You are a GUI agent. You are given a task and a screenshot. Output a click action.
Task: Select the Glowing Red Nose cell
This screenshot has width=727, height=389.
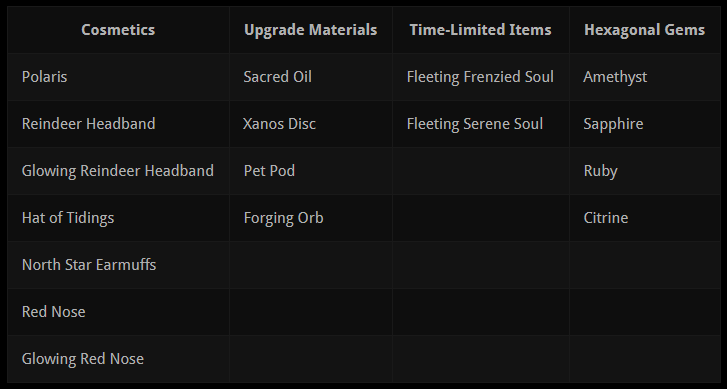pos(118,359)
